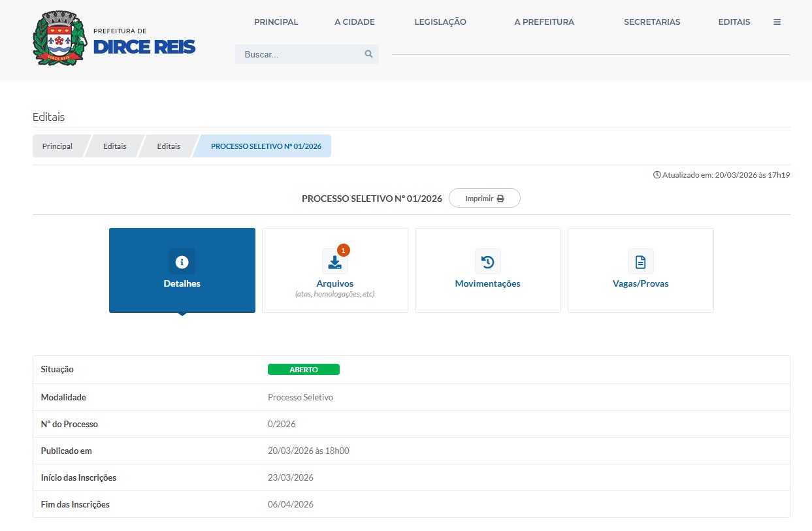Screen dimensions: 812x531
Task: Go to the PRINCIPAL navigation item
Action: tap(276, 22)
